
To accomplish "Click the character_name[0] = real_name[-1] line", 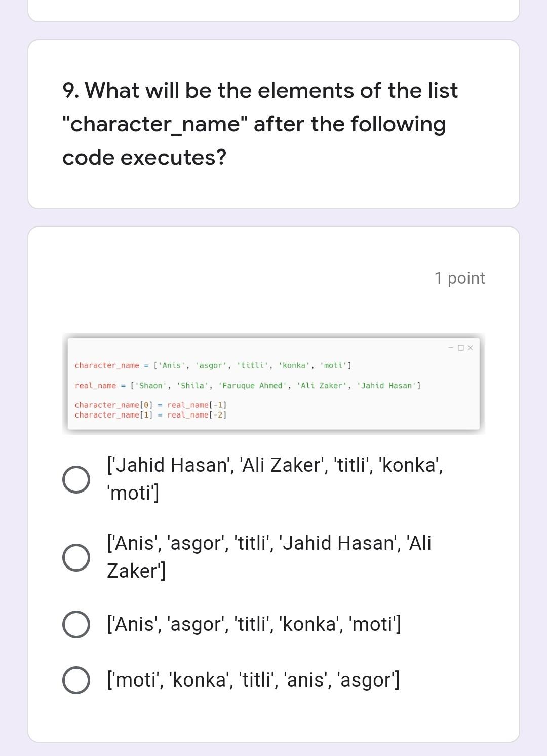I will (x=150, y=405).
